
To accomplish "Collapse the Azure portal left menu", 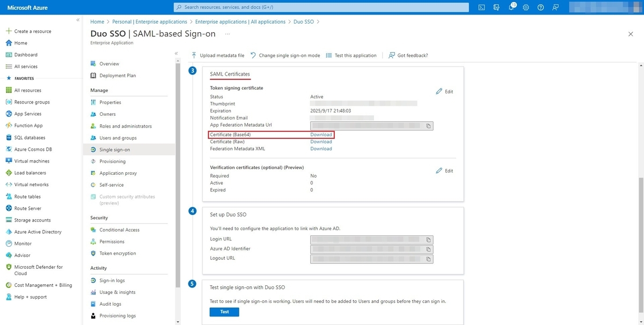I will 78,20.
